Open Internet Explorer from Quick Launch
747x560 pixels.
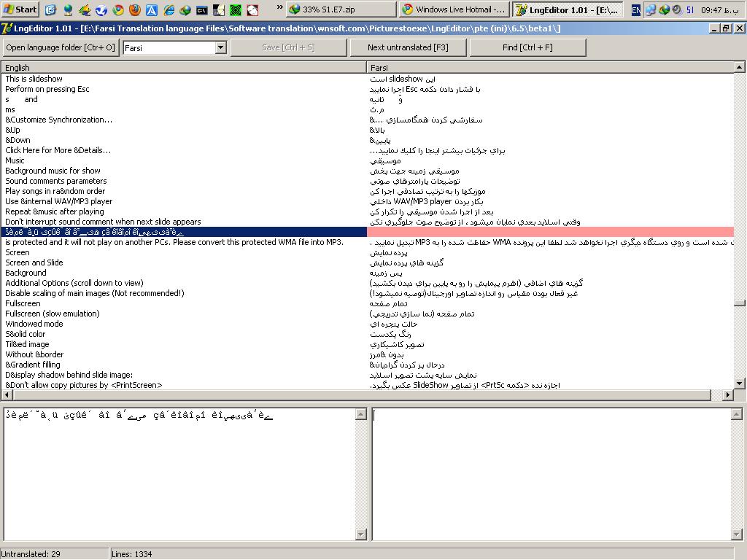[x=169, y=9]
